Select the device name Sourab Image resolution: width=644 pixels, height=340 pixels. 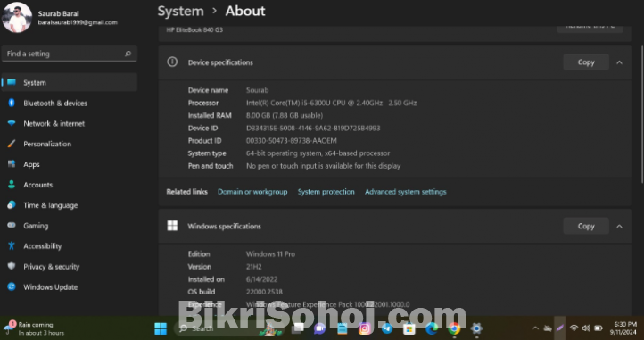[257, 90]
